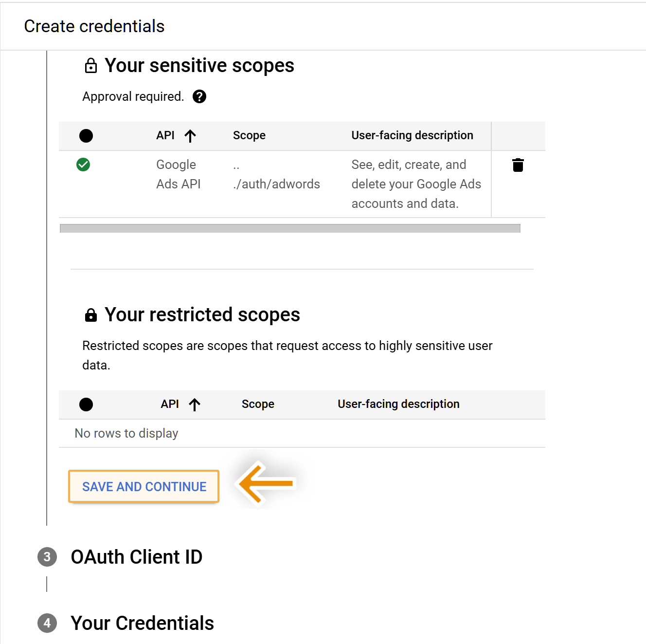Sort sensitive scopes by User-facing description

(412, 135)
